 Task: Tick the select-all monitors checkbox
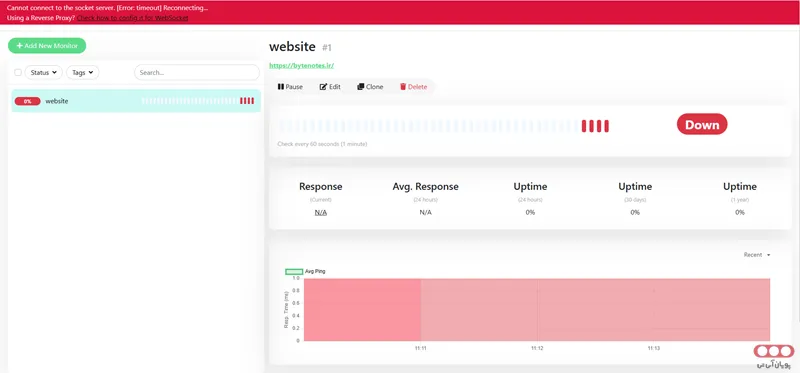click(18, 72)
